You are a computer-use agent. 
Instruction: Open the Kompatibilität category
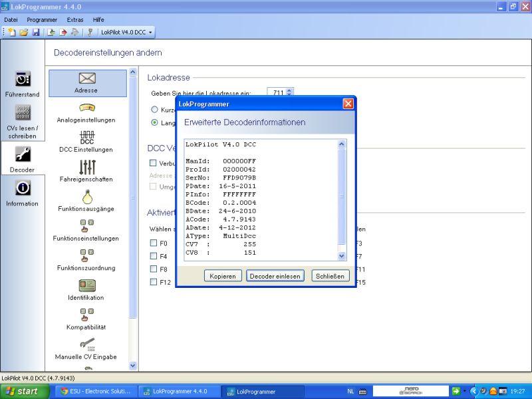pos(86,320)
